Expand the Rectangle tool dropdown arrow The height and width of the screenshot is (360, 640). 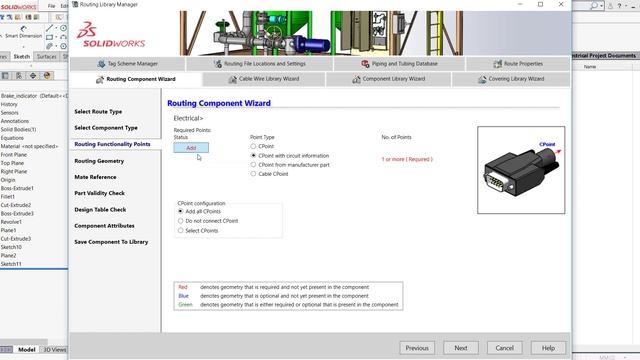56,38
